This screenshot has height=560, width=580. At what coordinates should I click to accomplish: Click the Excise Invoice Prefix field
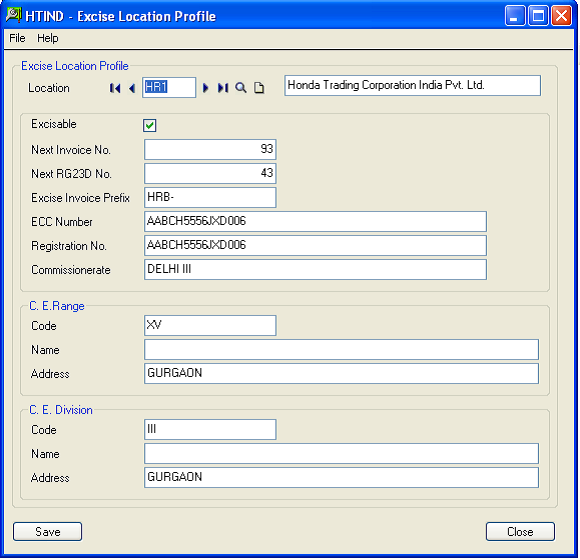(210, 198)
